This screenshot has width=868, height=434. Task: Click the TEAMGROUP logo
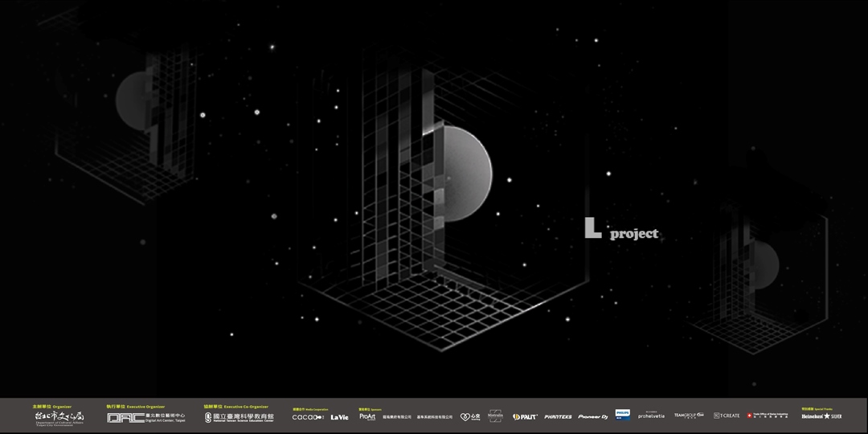click(689, 416)
